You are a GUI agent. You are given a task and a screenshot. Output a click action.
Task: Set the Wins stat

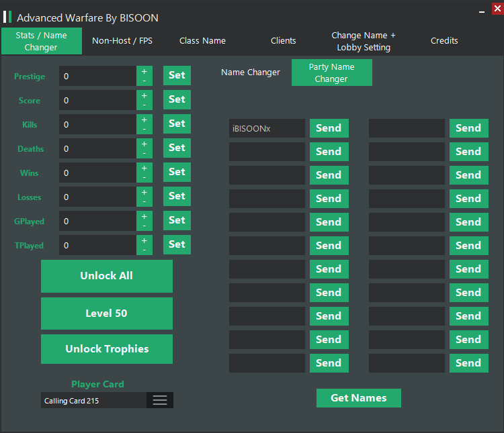177,172
